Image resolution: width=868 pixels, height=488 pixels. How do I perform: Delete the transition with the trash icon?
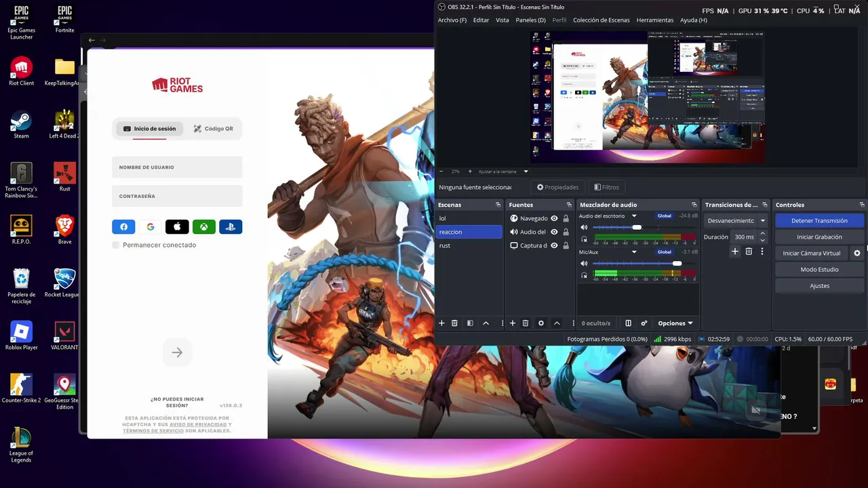coord(749,251)
